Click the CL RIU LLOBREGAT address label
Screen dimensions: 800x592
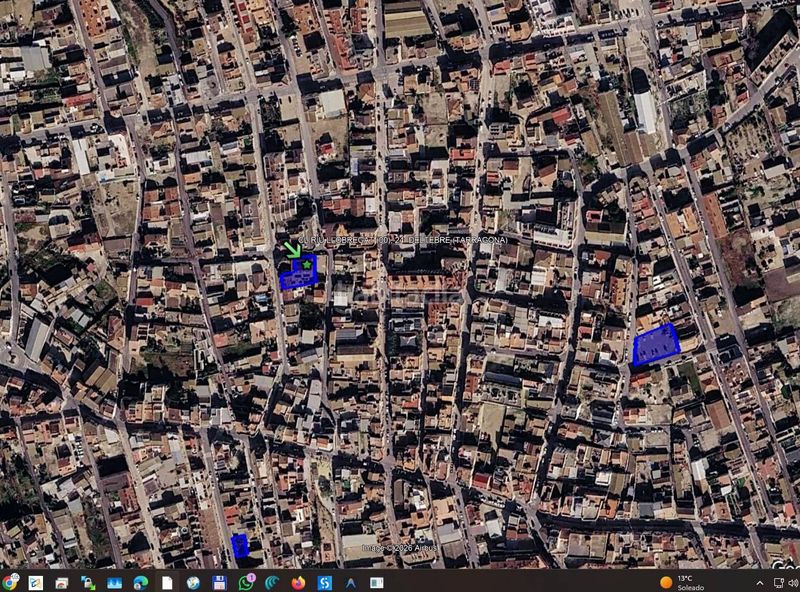point(403,239)
